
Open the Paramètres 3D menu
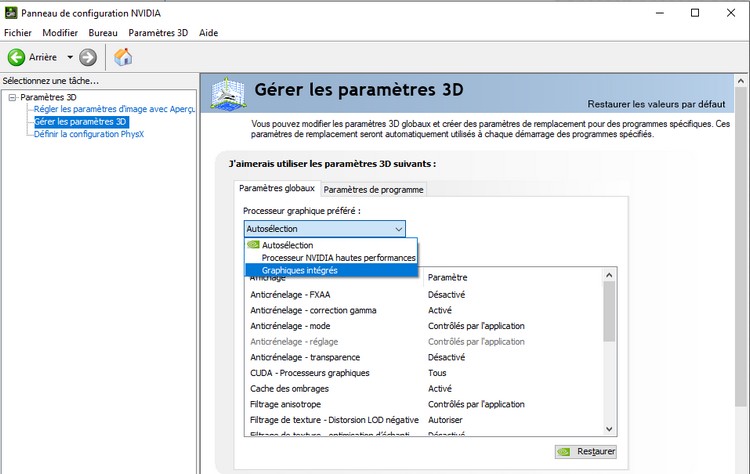pyautogui.click(x=158, y=33)
